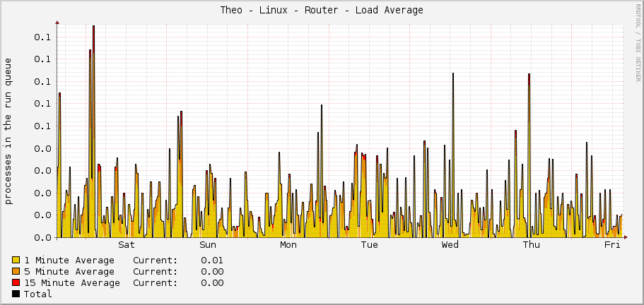Click the 'Sun' x-axis label
644x305 pixels.
(207, 245)
